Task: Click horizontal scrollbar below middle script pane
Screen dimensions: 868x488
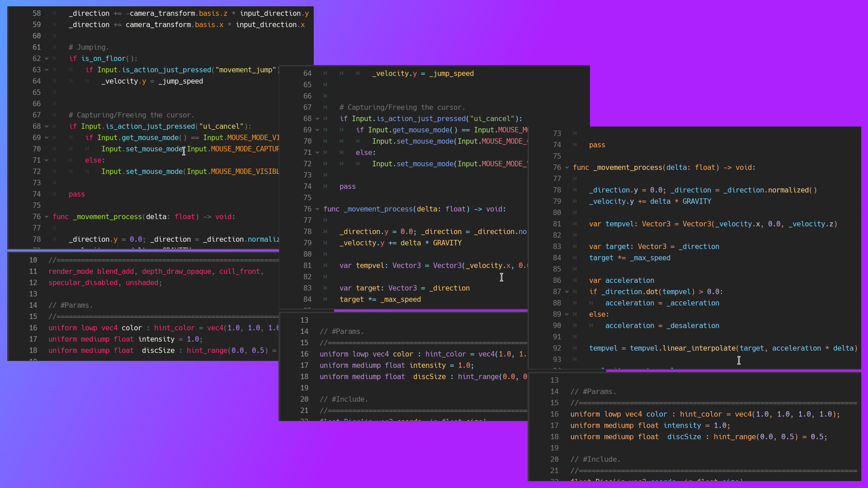Action: click(x=430, y=311)
